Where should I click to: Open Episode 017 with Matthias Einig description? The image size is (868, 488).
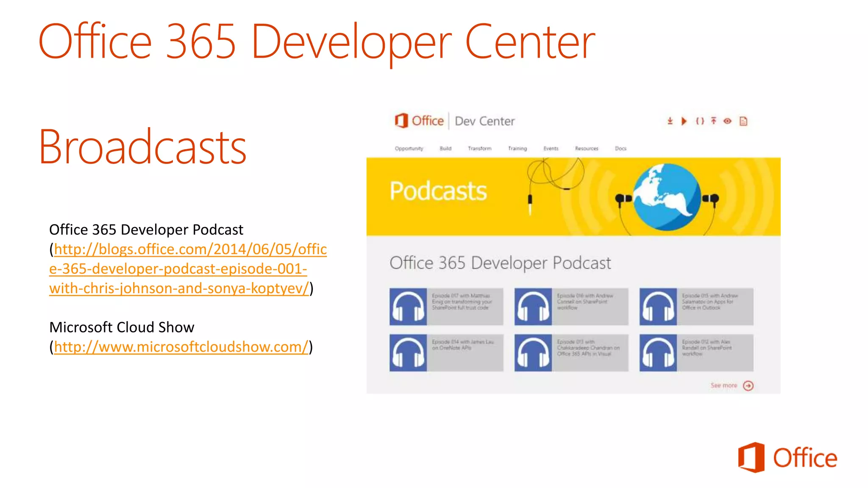pyautogui.click(x=465, y=307)
